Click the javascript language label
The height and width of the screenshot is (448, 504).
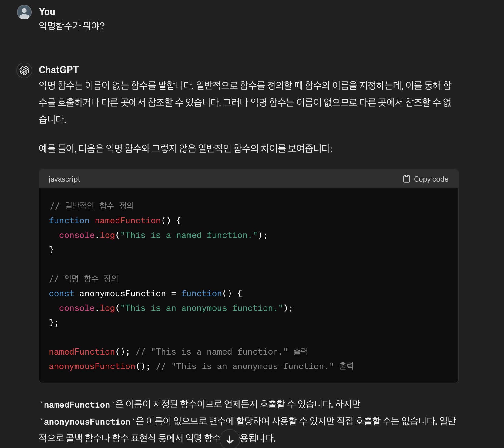(x=65, y=179)
